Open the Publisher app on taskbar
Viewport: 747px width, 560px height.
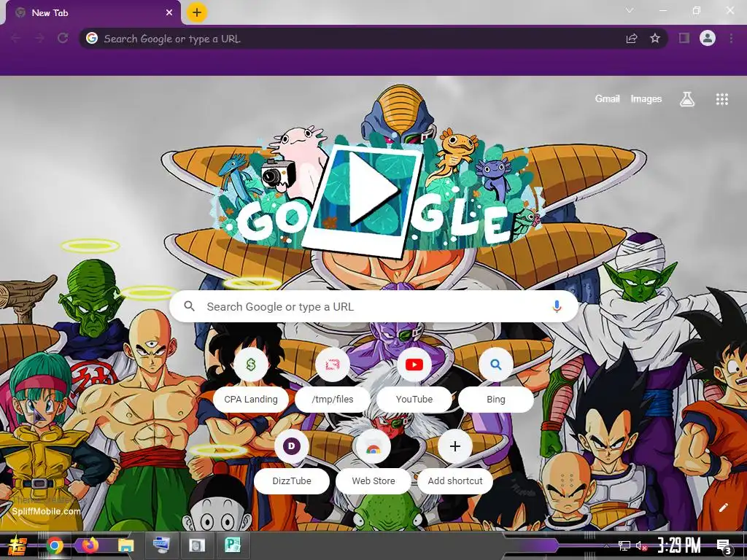(232, 545)
